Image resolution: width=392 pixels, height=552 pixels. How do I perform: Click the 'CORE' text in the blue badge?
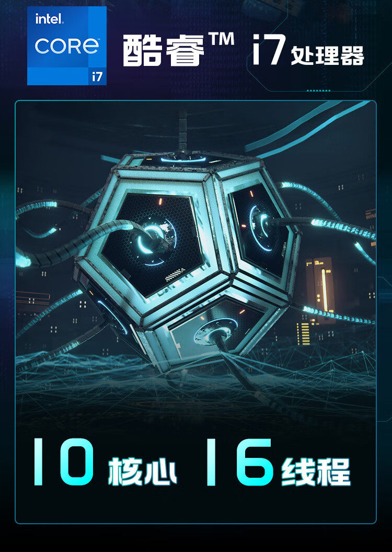point(67,46)
